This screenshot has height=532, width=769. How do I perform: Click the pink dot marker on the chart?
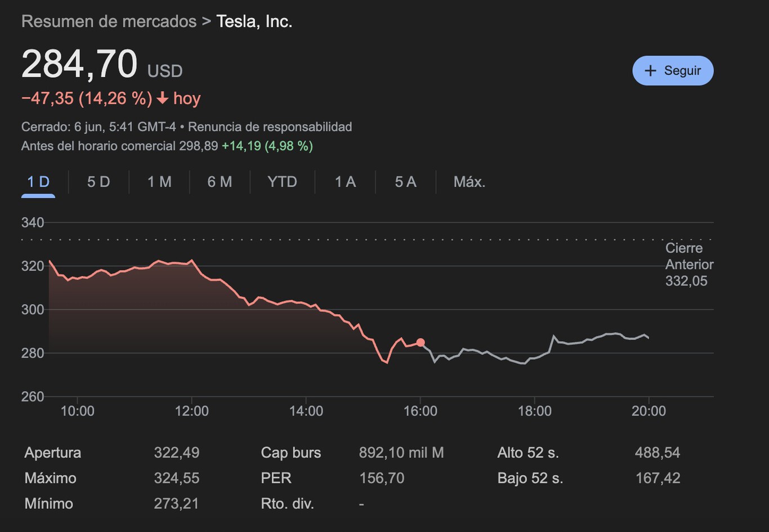coord(421,343)
